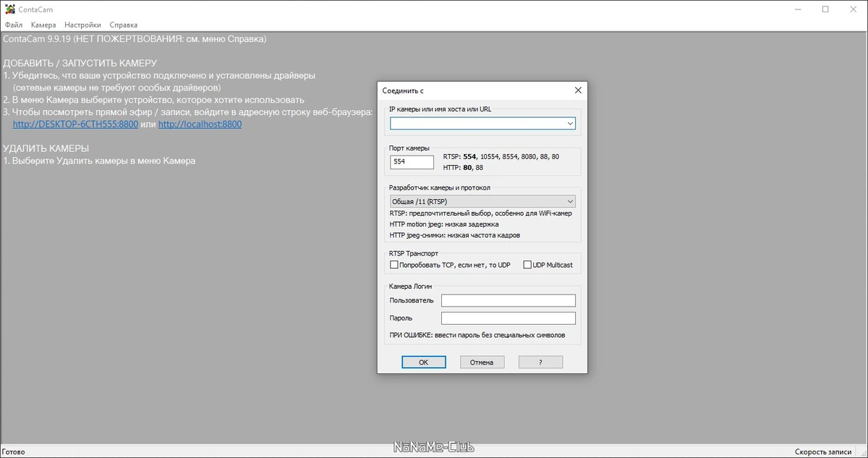Image resolution: width=868 pixels, height=458 pixels.
Task: Click the Пользователь input field
Action: tap(509, 300)
